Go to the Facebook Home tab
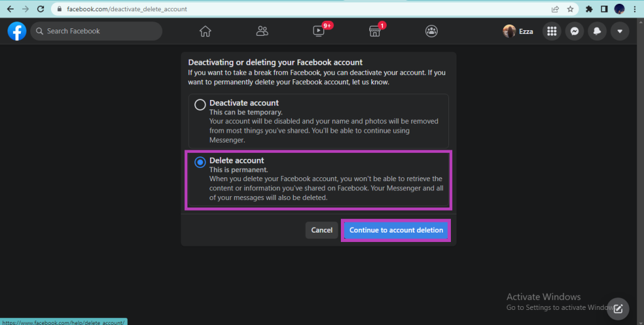This screenshot has height=325, width=644. [206, 31]
